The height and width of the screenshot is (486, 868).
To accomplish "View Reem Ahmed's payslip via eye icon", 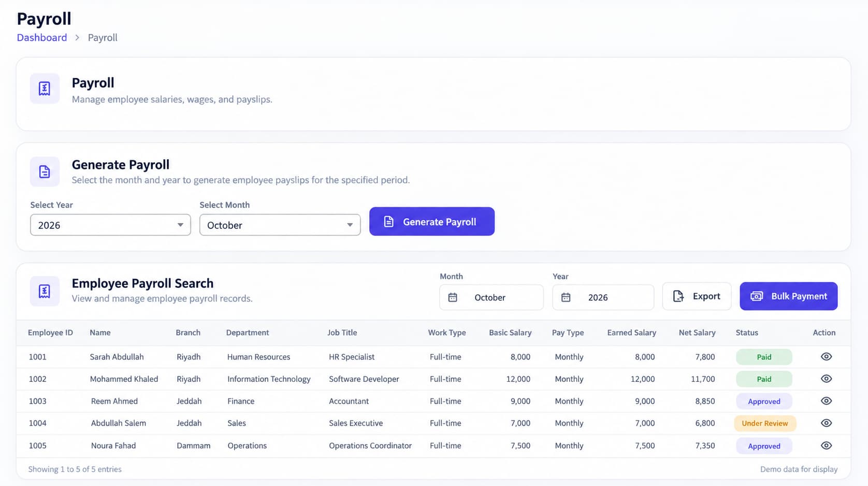I will [826, 401].
